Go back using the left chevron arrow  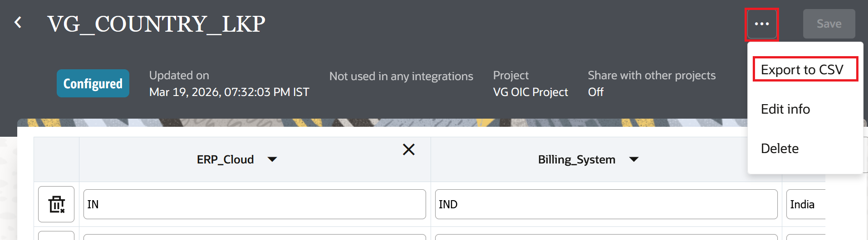pyautogui.click(x=18, y=23)
